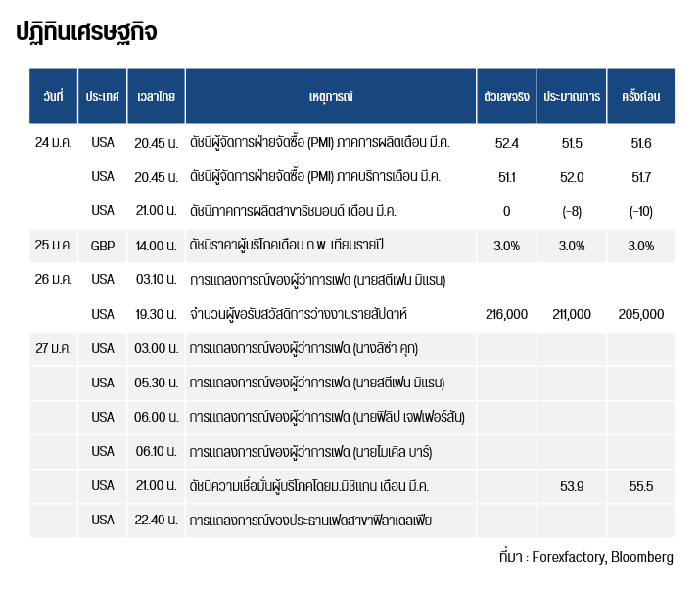Click the 24 ม.ค. date cell
The height and width of the screenshot is (589, 700).
[53, 143]
